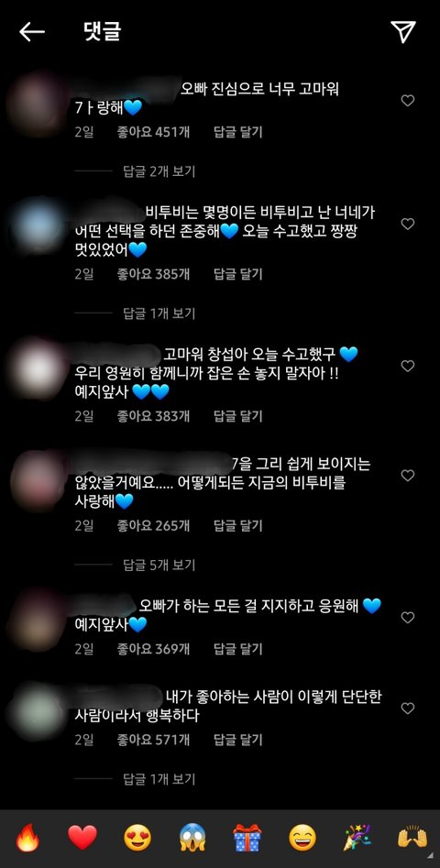
Task: Reply to the comment with 265 likes
Action: (238, 525)
